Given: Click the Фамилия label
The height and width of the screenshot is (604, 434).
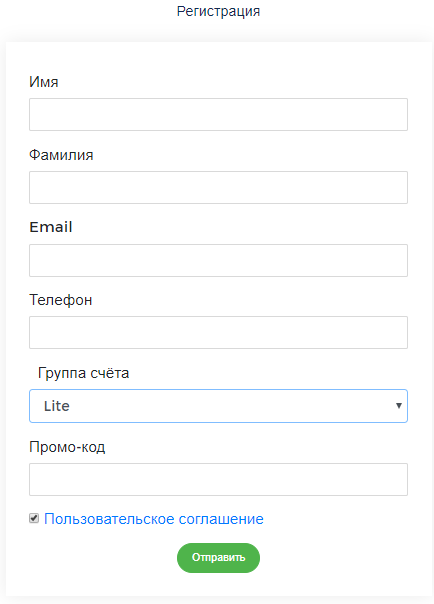Looking at the screenshot, I should tap(61, 155).
